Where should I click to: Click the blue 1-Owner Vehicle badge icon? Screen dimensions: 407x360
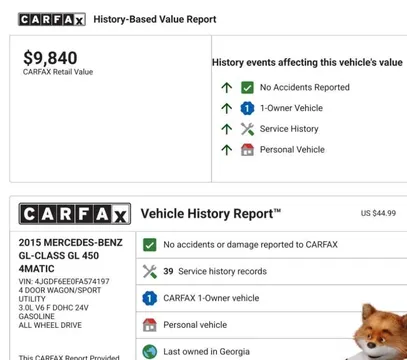point(247,108)
